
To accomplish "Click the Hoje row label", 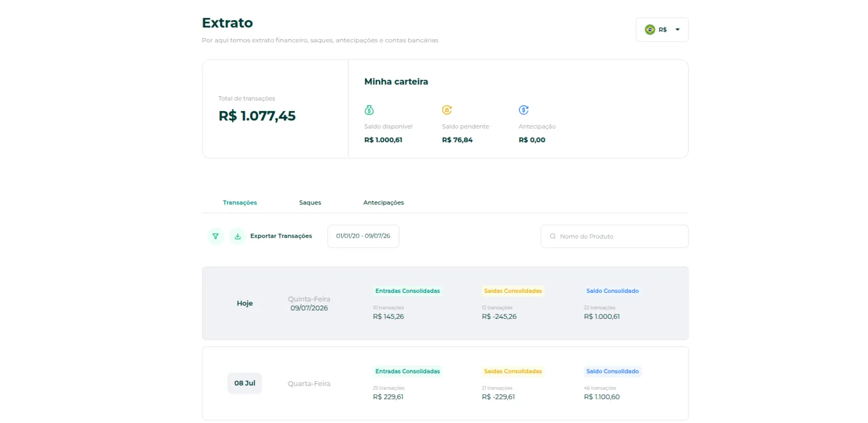I will coord(245,304).
